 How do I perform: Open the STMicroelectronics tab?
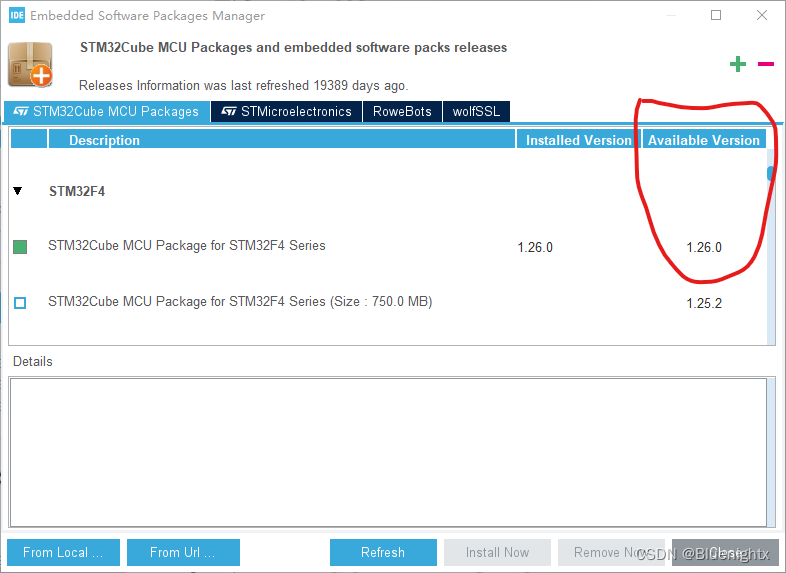(x=286, y=111)
